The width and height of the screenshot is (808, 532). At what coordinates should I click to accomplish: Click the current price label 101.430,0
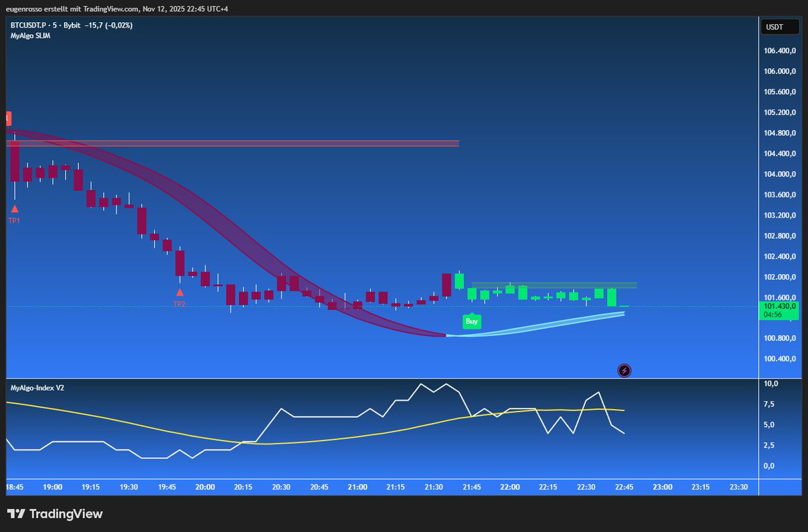pos(779,305)
